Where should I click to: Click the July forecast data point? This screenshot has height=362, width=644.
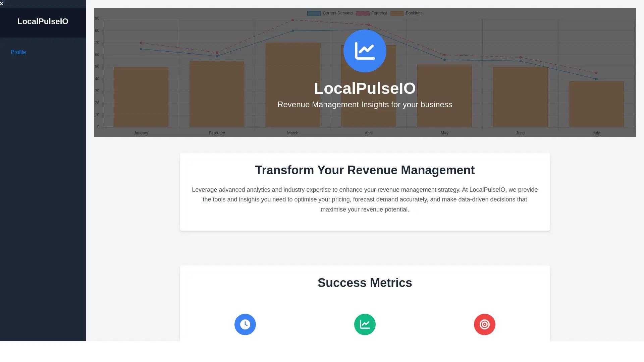click(x=596, y=72)
